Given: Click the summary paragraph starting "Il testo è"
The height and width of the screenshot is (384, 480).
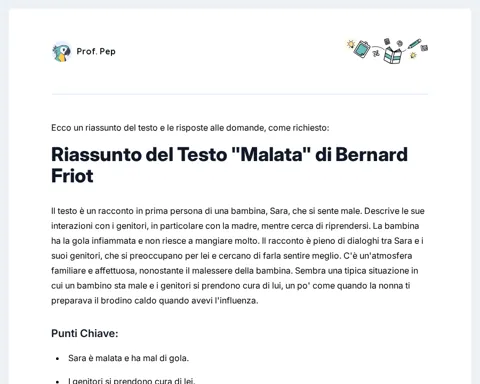Looking at the screenshot, I should [238, 256].
